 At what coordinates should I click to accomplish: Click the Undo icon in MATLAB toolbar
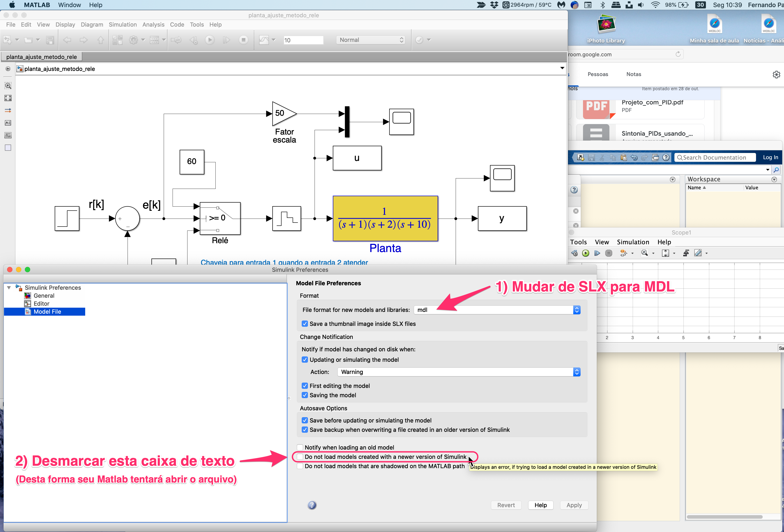[x=634, y=157]
